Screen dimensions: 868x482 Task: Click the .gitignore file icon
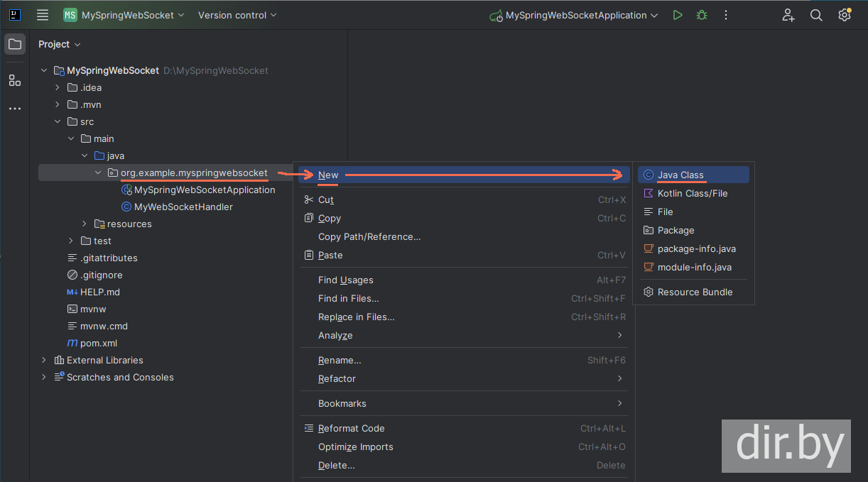[72, 275]
